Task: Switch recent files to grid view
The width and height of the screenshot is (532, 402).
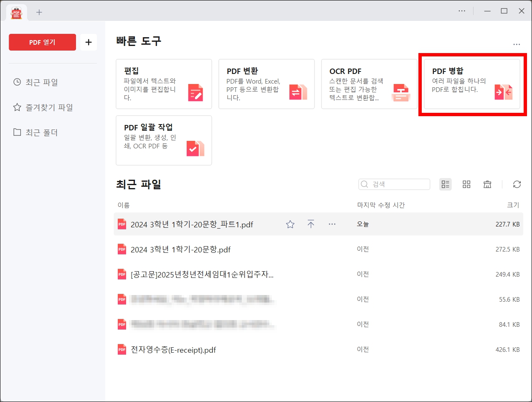Action: point(466,184)
